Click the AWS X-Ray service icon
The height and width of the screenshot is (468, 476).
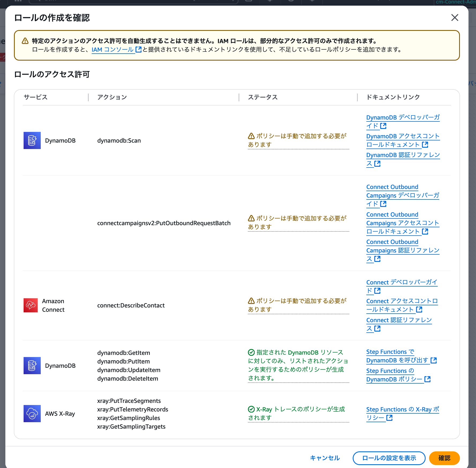tap(32, 414)
